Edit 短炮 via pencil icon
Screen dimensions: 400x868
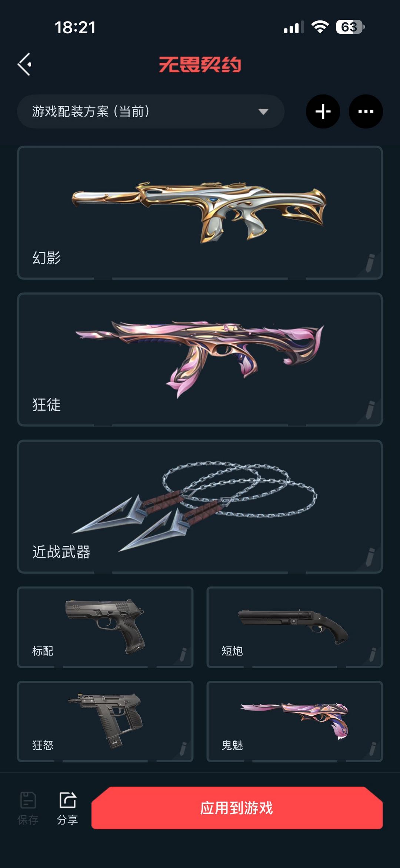click(372, 654)
